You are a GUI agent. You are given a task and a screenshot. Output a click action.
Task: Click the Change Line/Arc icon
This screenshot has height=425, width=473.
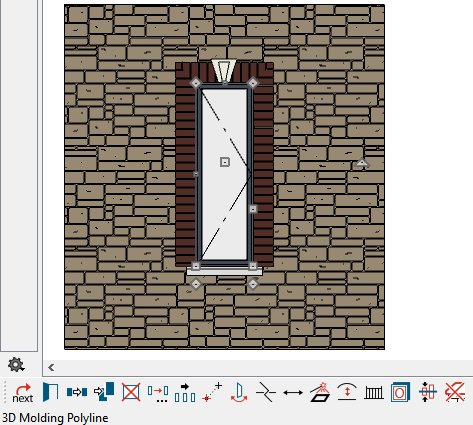(x=347, y=391)
